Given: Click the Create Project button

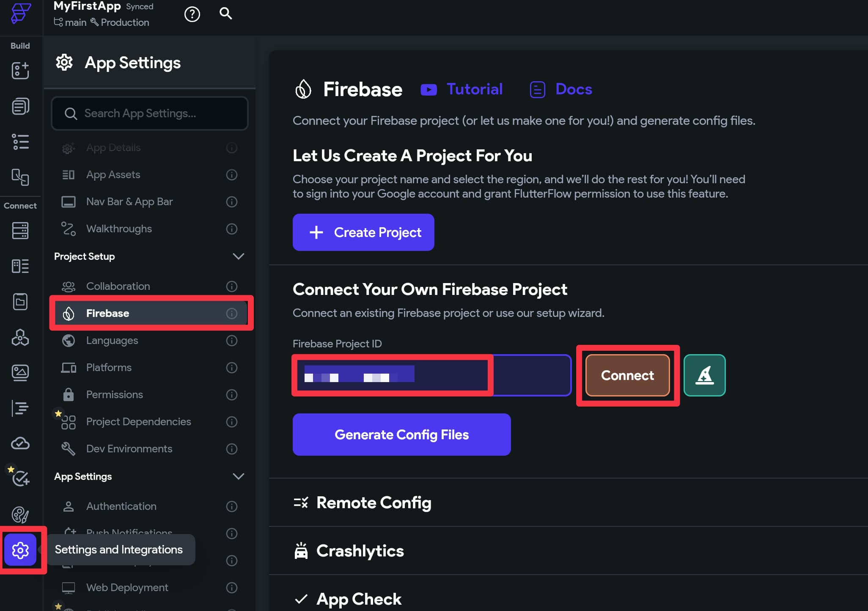Looking at the screenshot, I should coord(363,232).
